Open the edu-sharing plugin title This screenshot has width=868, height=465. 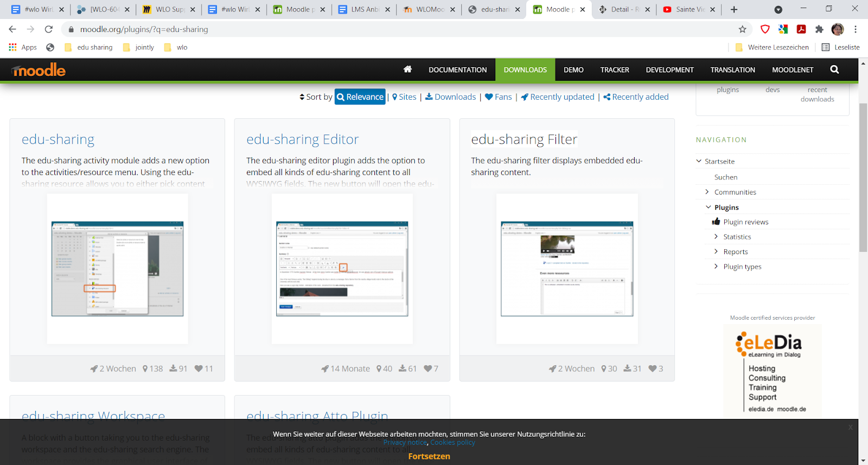pos(58,139)
